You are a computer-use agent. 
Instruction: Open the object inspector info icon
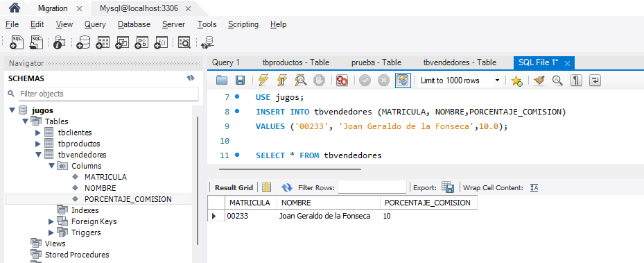(60, 42)
